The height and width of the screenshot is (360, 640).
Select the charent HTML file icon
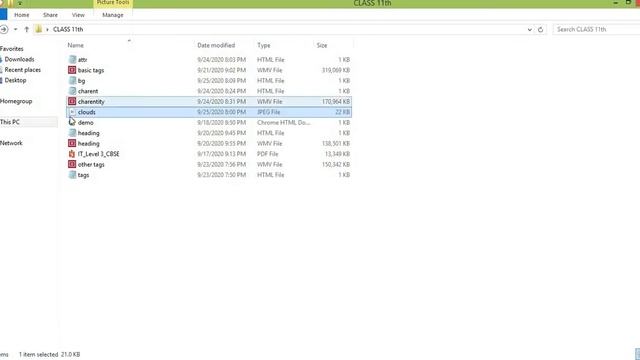coord(72,91)
